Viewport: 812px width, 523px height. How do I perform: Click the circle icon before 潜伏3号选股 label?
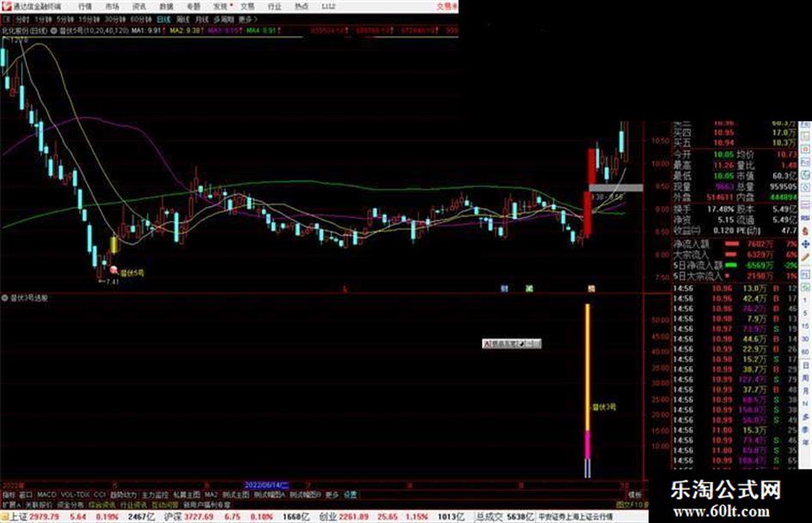tap(4, 298)
